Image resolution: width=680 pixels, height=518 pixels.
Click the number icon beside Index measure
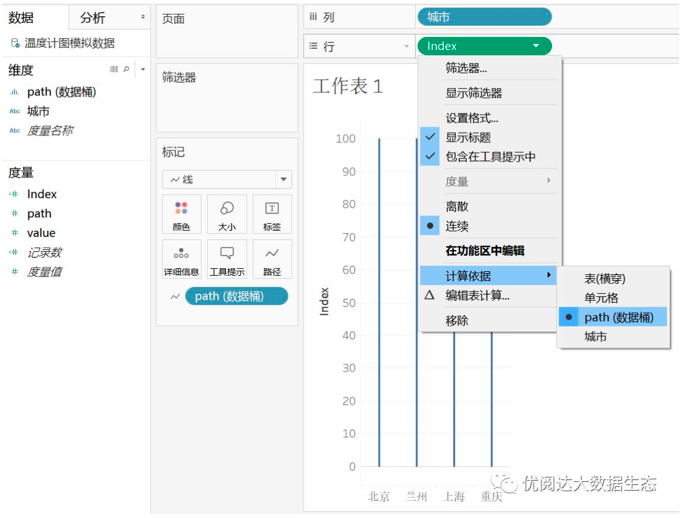(14, 194)
